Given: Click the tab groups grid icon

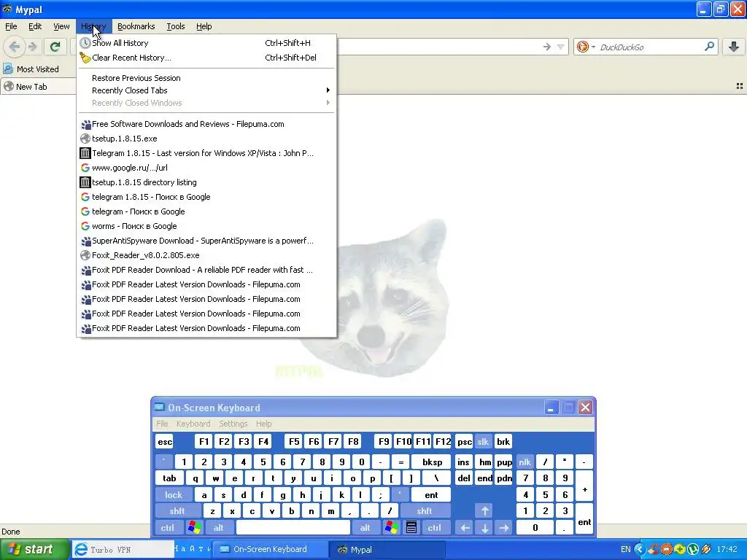Looking at the screenshot, I should tap(740, 86).
